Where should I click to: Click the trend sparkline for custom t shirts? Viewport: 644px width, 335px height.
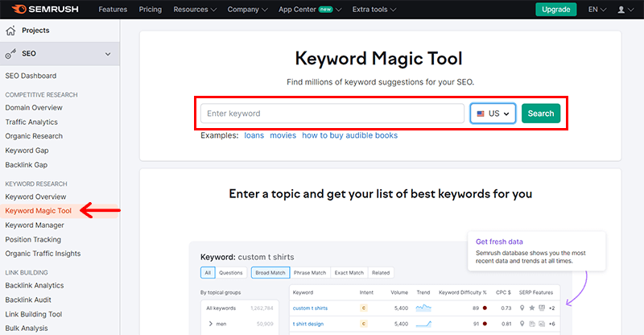[x=423, y=308]
